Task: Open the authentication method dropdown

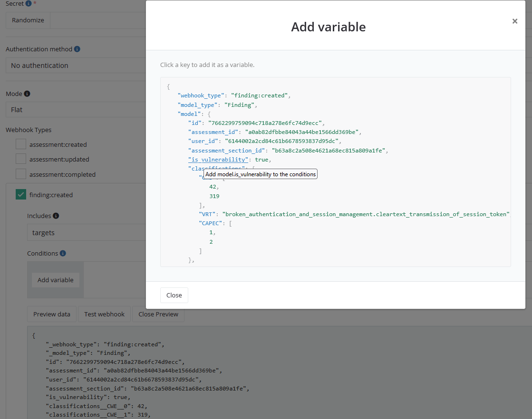Action: pyautogui.click(x=76, y=66)
